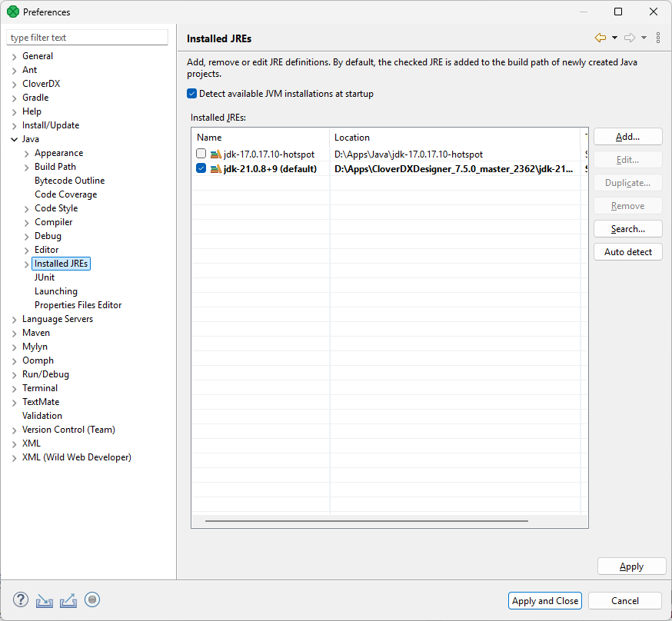Expand the General tree node
This screenshot has height=621, width=672.
(14, 57)
